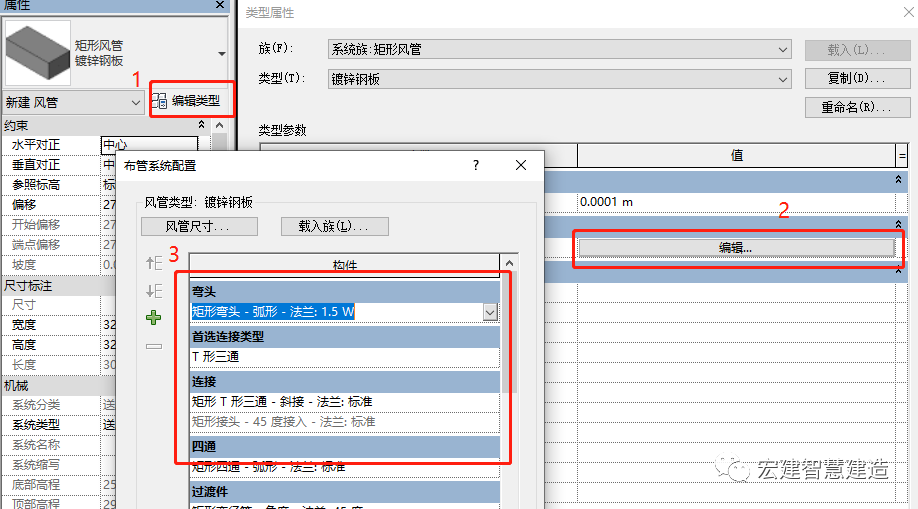Close the 类型属性 dialog
The image size is (918, 509).
(x=908, y=12)
